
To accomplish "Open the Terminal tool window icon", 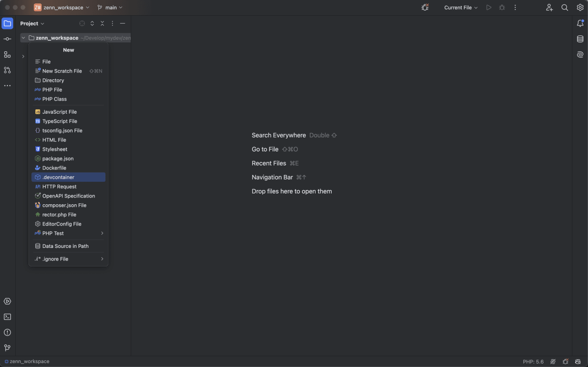I will tap(7, 317).
